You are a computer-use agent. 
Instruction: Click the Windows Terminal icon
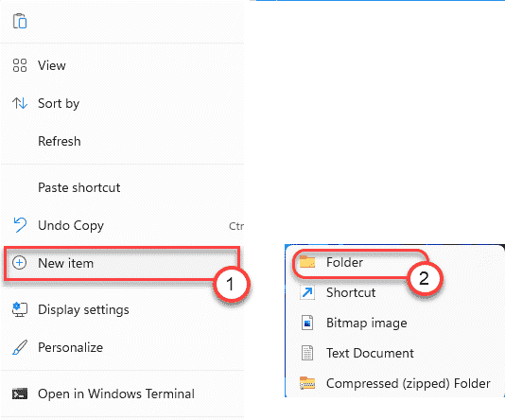click(x=20, y=394)
